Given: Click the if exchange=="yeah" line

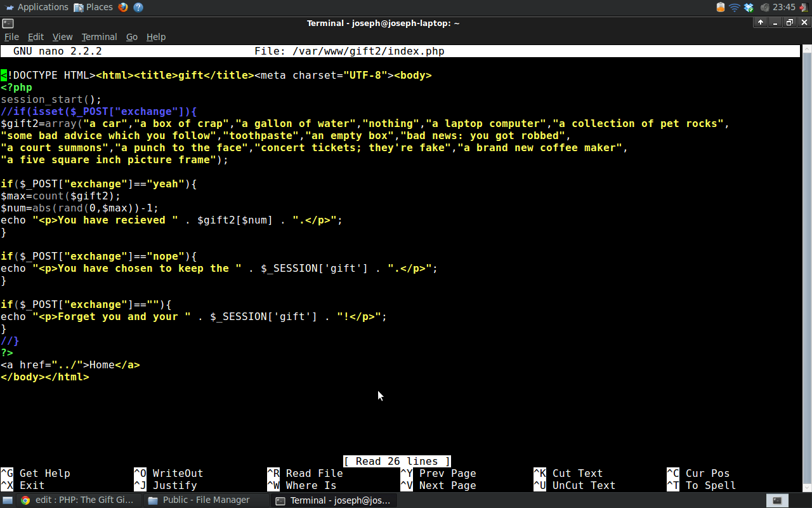Looking at the screenshot, I should (x=99, y=184).
